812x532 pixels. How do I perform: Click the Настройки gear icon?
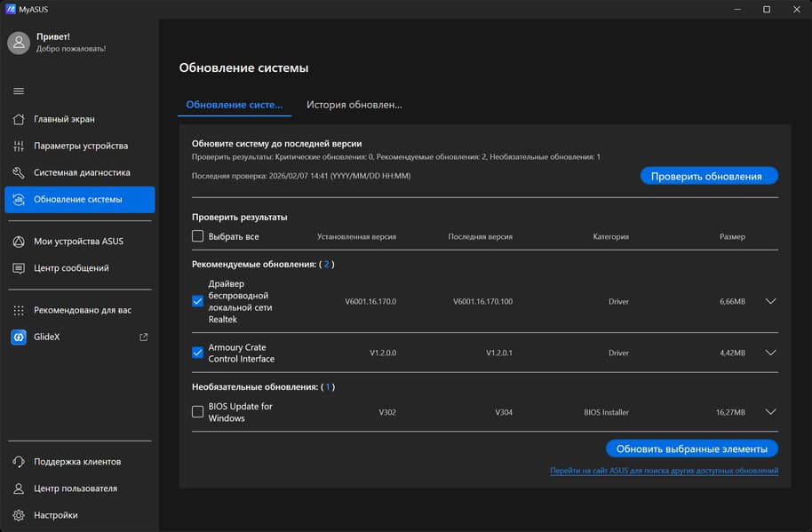[19, 515]
